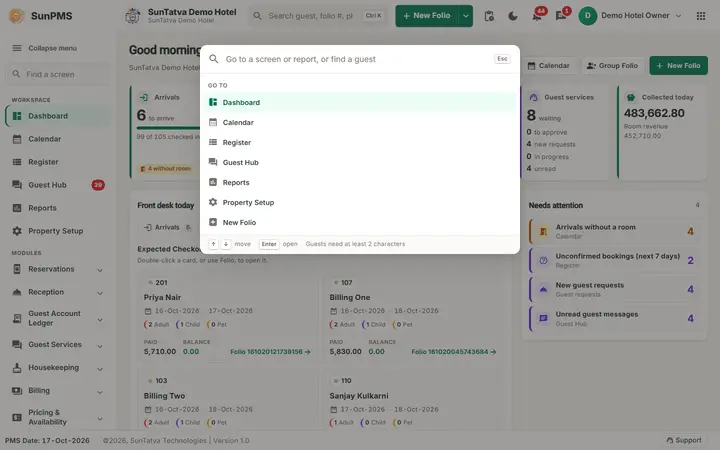
Task: Open the New Folio split-button dropdown arrow
Action: click(x=466, y=16)
